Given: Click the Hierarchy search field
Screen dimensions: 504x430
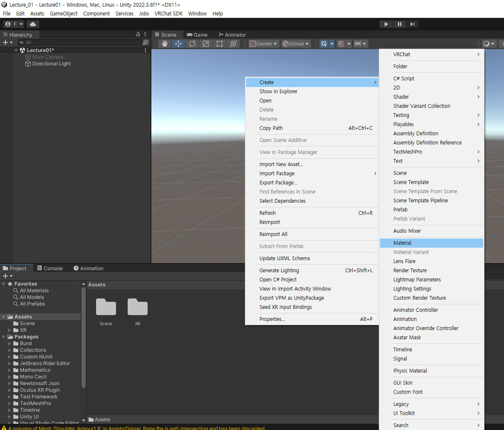Looking at the screenshot, I should (x=79, y=42).
